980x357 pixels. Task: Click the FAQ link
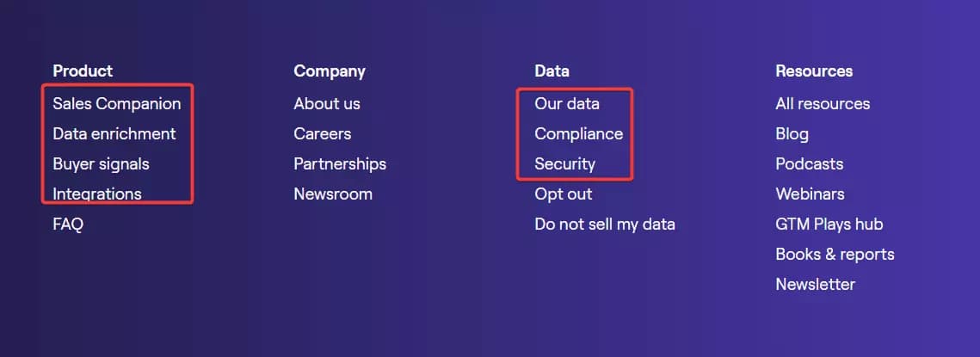point(68,225)
